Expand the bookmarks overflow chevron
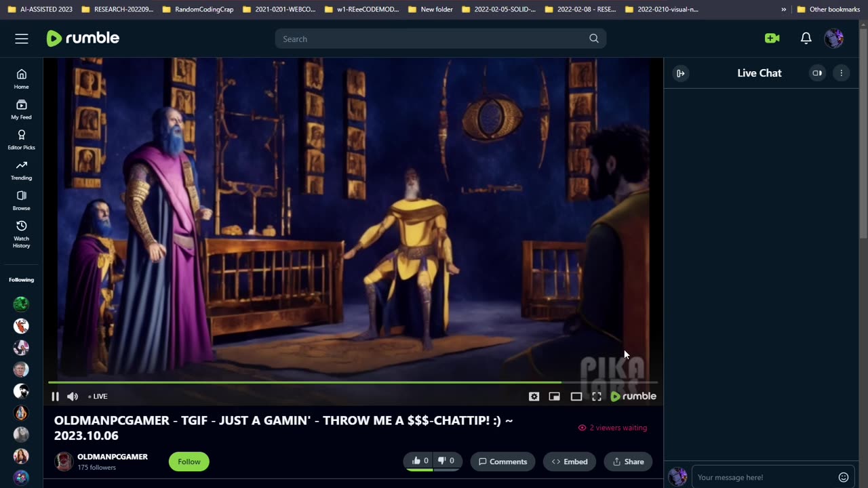868x488 pixels. 784,9
